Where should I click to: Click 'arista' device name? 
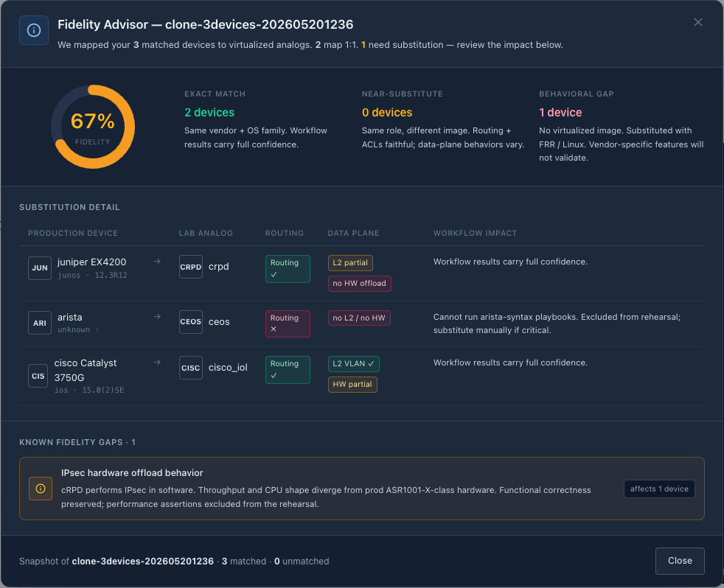pos(70,317)
